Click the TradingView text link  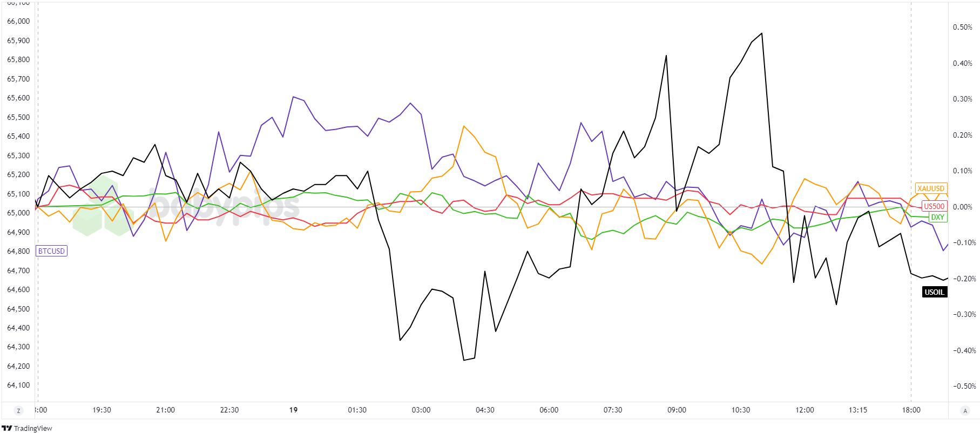pyautogui.click(x=33, y=428)
